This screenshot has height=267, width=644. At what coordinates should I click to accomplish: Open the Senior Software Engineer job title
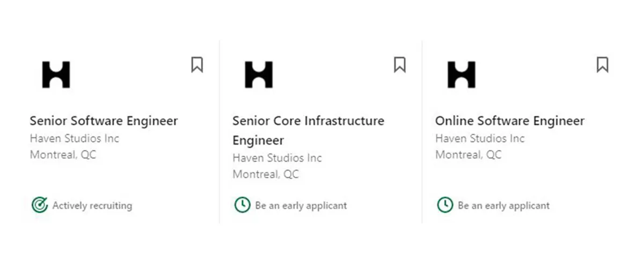coord(104,121)
